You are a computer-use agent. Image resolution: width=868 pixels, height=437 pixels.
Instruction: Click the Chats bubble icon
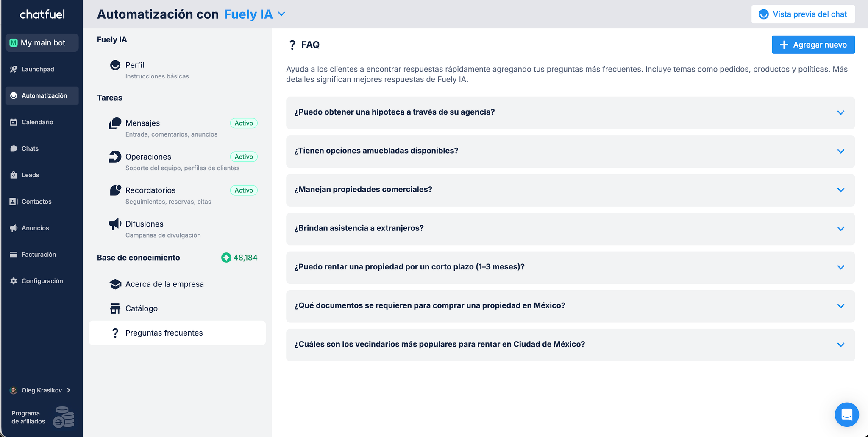14,148
